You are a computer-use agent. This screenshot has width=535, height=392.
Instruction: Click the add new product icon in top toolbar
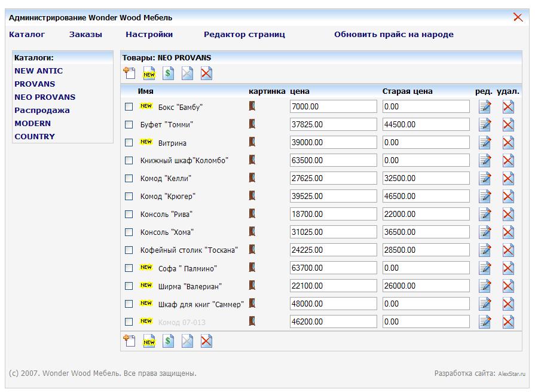(x=129, y=73)
